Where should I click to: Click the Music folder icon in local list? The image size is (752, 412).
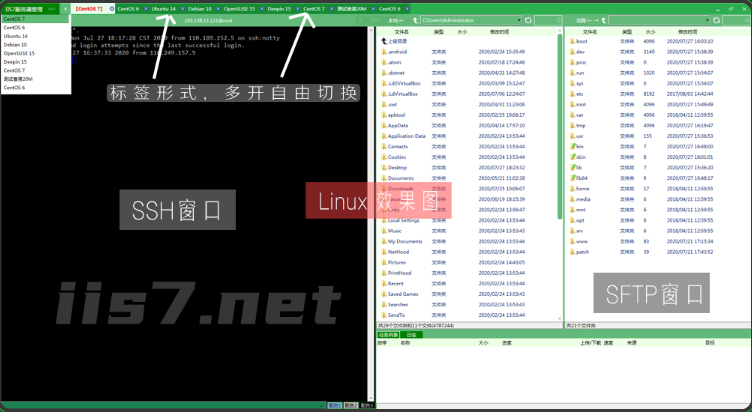pyautogui.click(x=384, y=231)
